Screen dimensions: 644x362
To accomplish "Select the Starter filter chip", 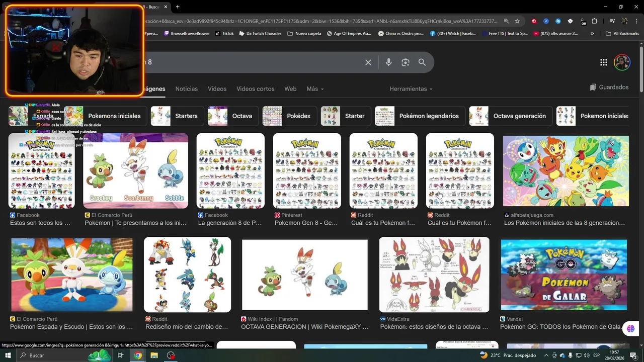I will 346,116.
